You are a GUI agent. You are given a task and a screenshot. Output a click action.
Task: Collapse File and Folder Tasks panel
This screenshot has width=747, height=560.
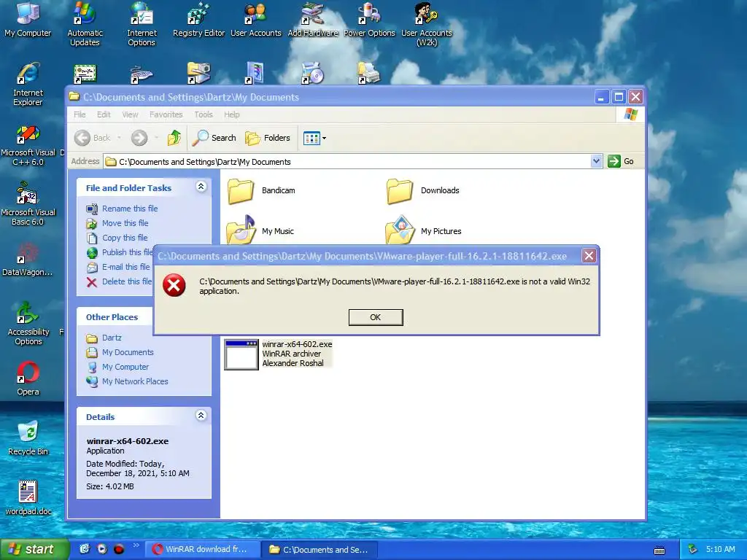pos(201,187)
